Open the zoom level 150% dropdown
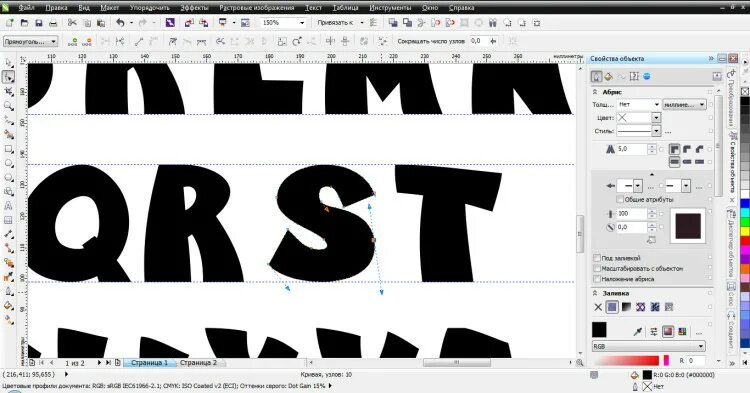The height and width of the screenshot is (393, 750). (302, 22)
